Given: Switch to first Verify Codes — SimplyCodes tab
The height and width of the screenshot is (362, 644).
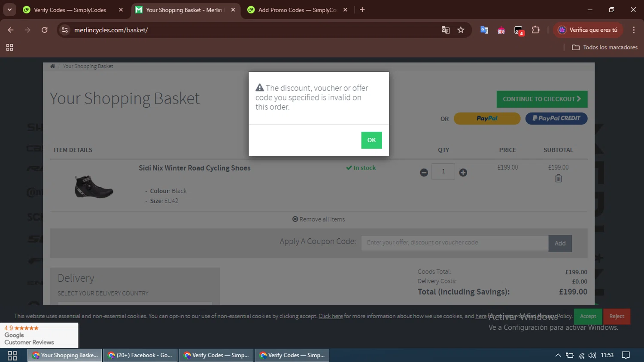Looking at the screenshot, I should click(x=70, y=10).
